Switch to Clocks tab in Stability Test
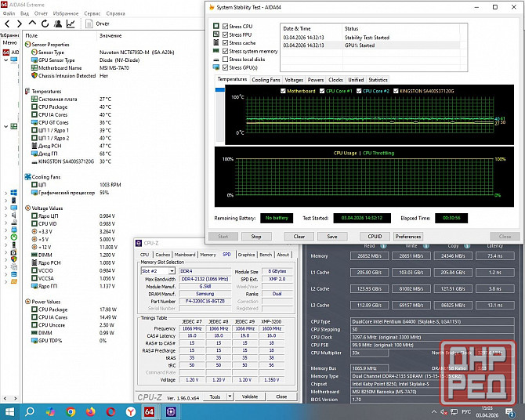 coord(335,80)
